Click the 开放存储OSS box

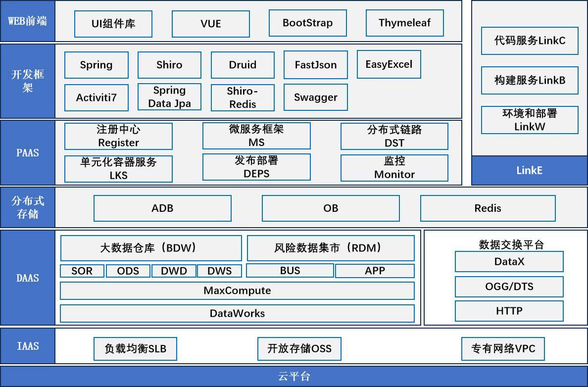pos(299,349)
